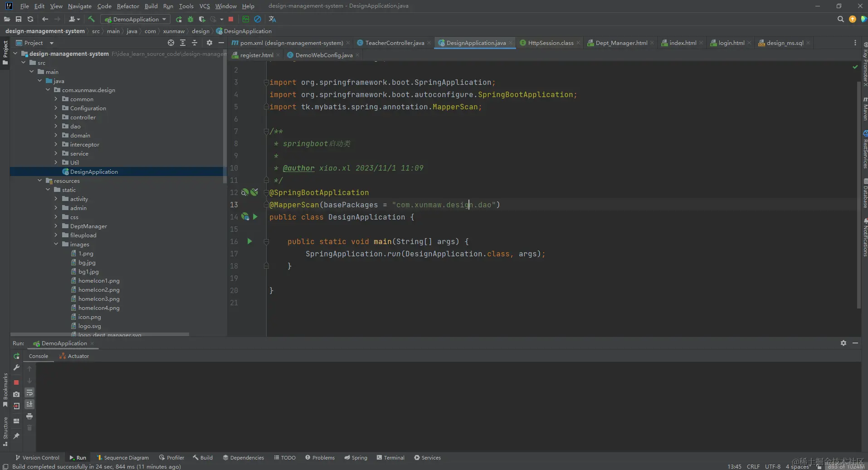Click the Save All floppy icon
868x470 pixels.
tap(19, 19)
